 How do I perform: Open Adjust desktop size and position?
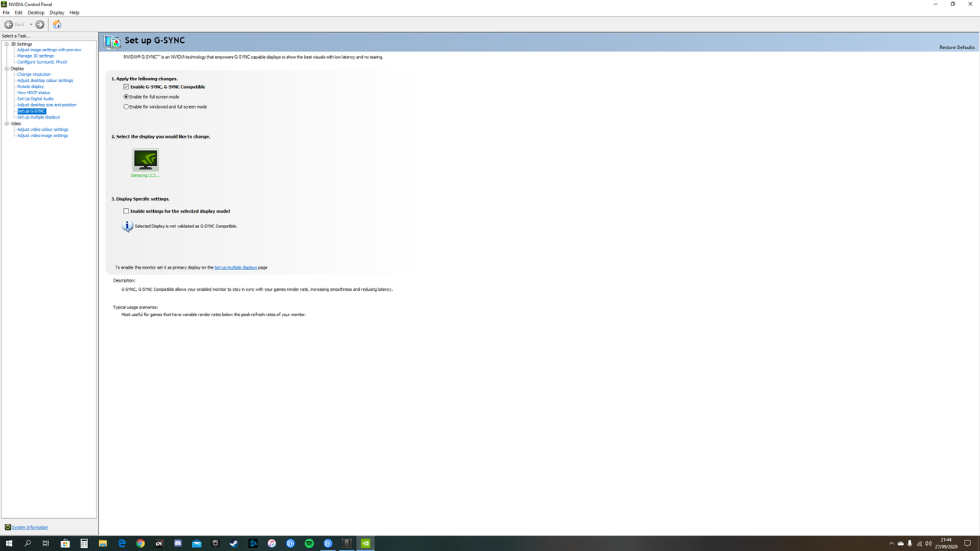click(47, 105)
